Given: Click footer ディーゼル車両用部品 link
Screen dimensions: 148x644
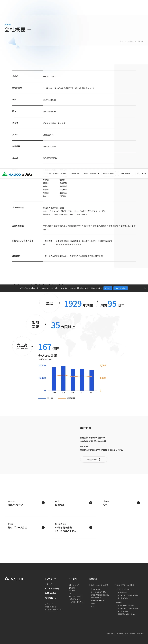Looking at the screenshot, I should point(98,592).
